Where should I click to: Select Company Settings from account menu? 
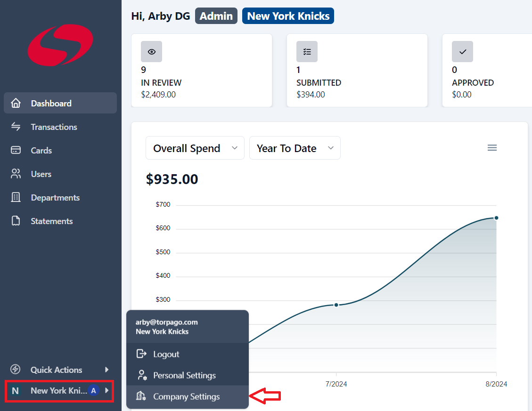[188, 396]
